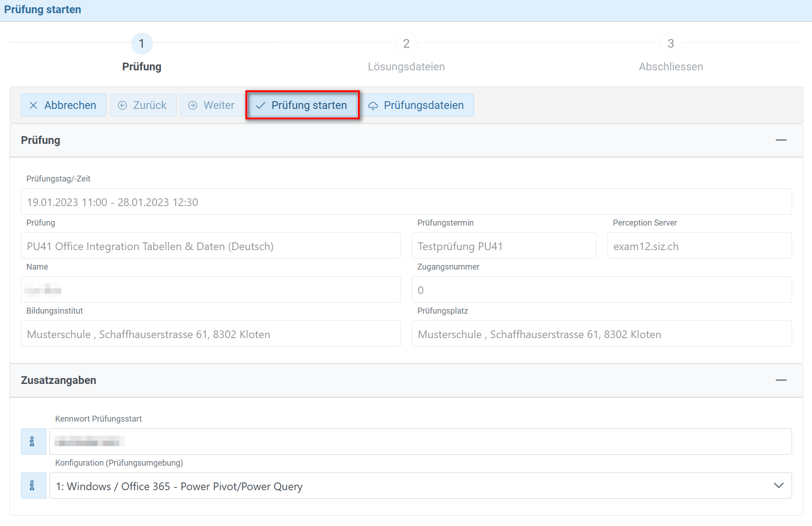Go to step 2 Lösungsdateien circle

pos(406,44)
